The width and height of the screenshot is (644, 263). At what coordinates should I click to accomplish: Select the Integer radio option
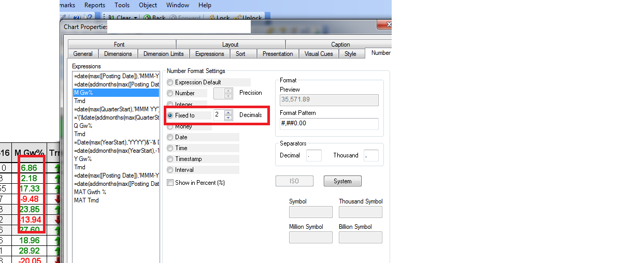coord(170,104)
